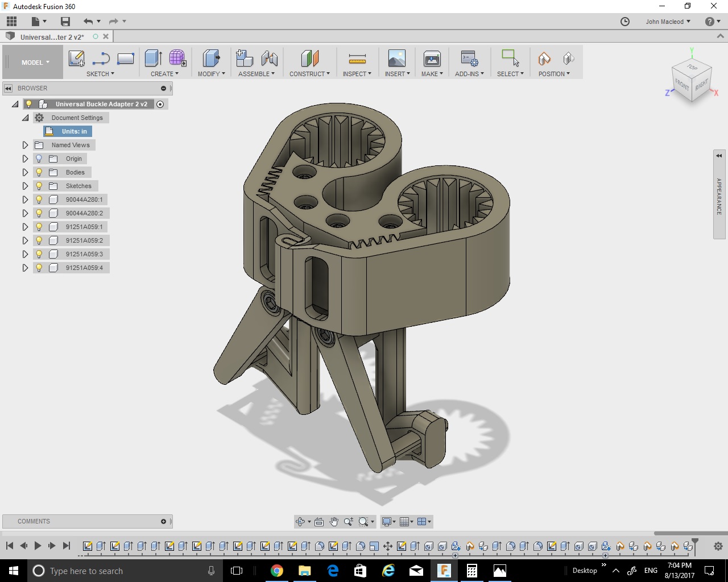Image resolution: width=728 pixels, height=582 pixels.
Task: Click the 3D Print icon in Make
Action: pos(432,59)
